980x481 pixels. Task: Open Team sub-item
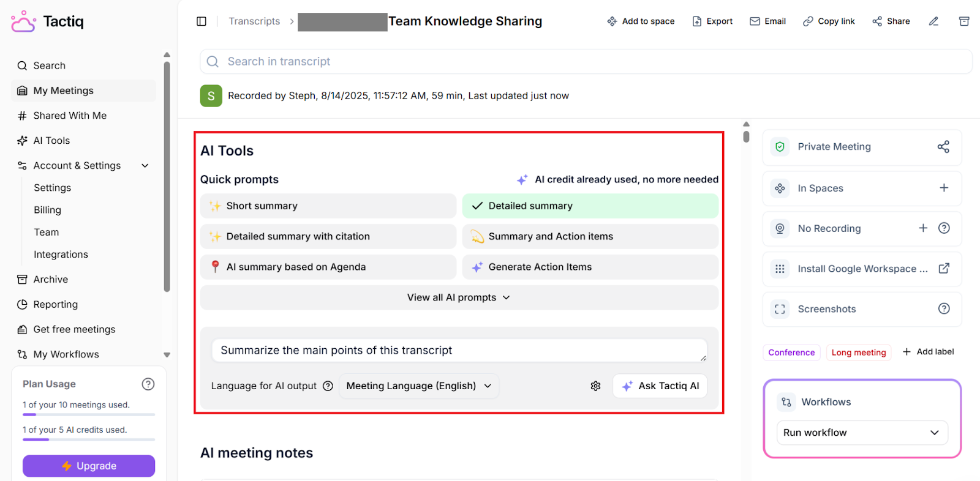(x=46, y=233)
